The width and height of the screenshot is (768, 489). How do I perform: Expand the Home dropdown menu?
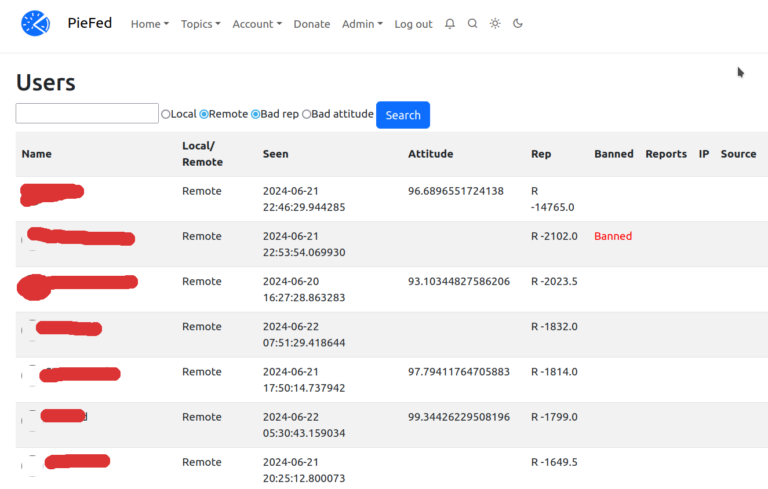[x=149, y=24]
